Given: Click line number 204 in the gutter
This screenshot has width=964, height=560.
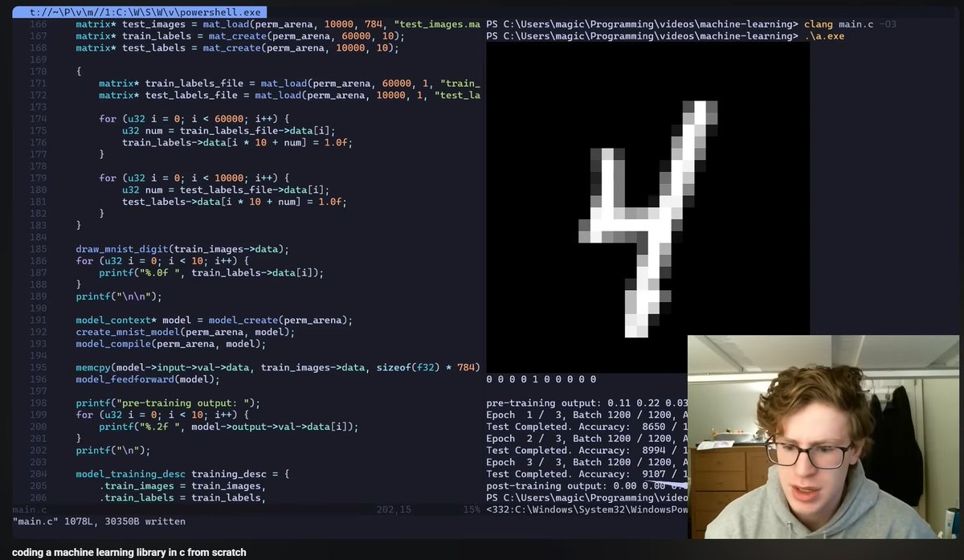Looking at the screenshot, I should pos(38,474).
